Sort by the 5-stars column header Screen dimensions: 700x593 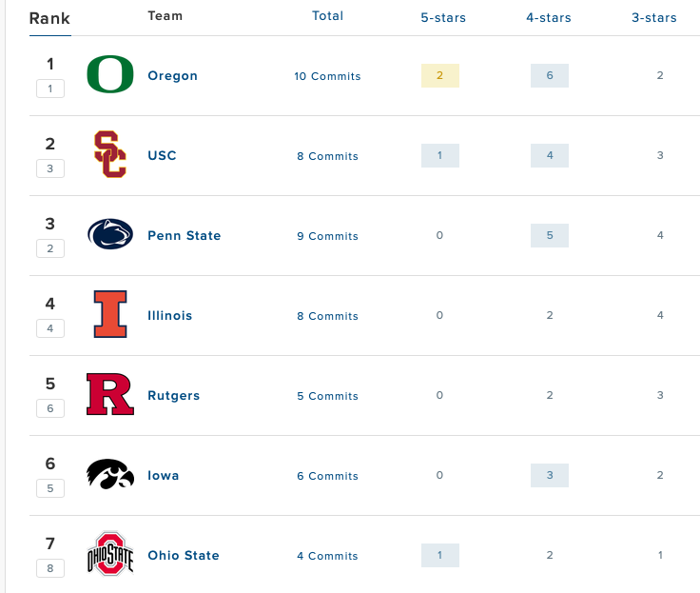tap(443, 18)
